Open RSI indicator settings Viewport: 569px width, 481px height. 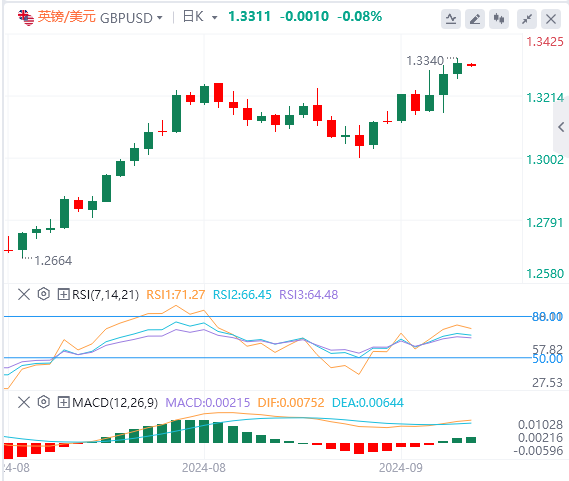(x=44, y=294)
